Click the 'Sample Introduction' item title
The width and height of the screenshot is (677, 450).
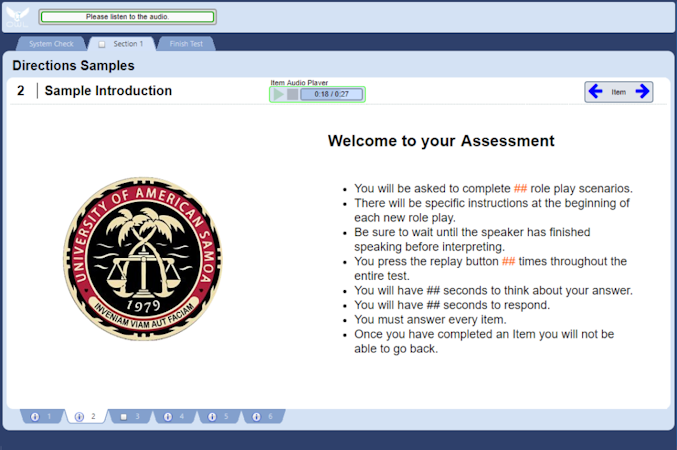(108, 91)
